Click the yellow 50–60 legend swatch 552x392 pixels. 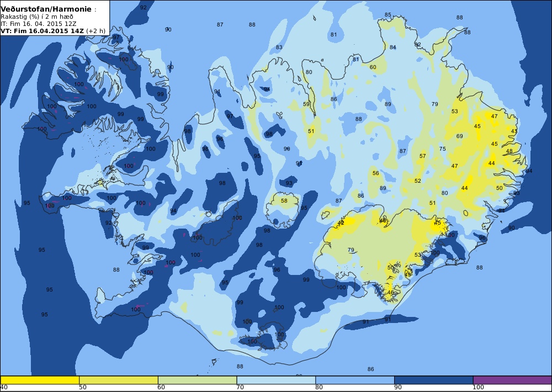119,380
